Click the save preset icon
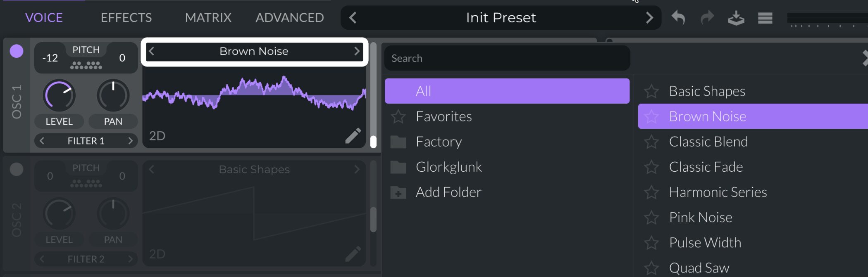Image resolution: width=868 pixels, height=277 pixels. (736, 18)
